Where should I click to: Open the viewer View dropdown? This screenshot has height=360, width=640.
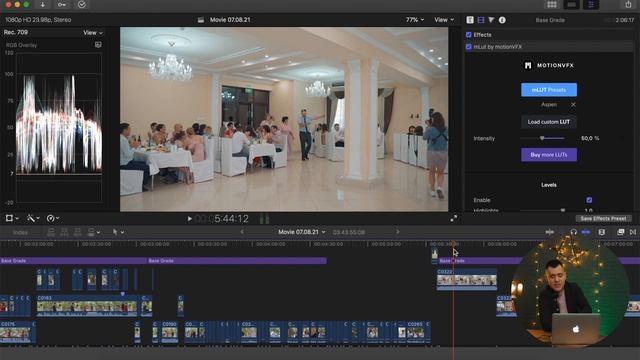(x=444, y=20)
